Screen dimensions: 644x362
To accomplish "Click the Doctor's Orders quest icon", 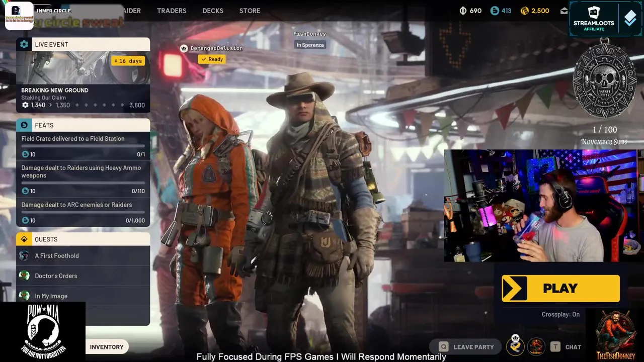I will pos(24,276).
